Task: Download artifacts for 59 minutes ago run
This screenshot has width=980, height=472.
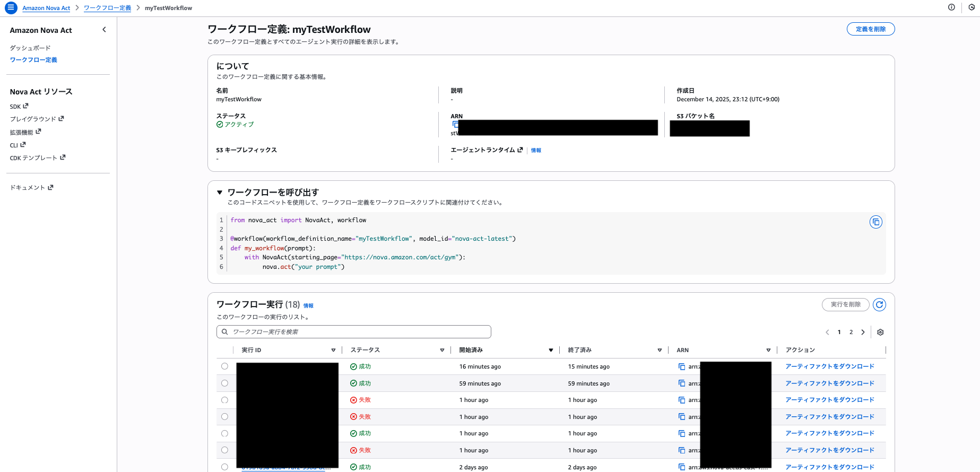Action: (830, 383)
